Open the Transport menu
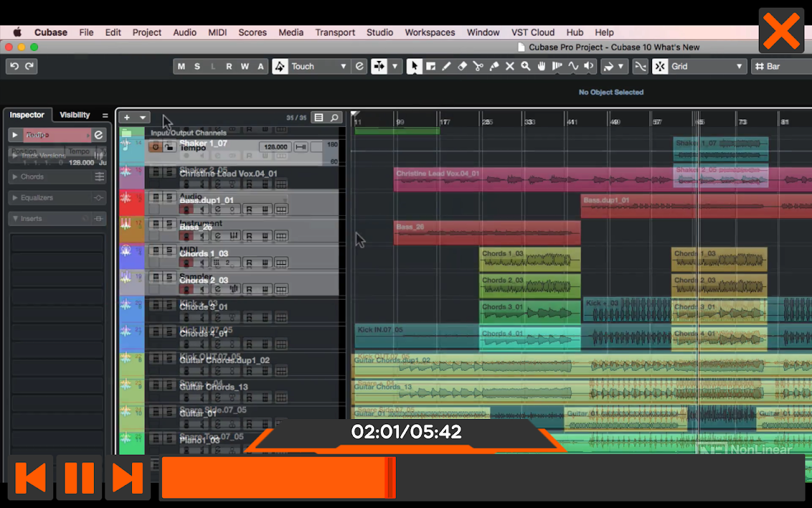812x508 pixels. pos(336,32)
